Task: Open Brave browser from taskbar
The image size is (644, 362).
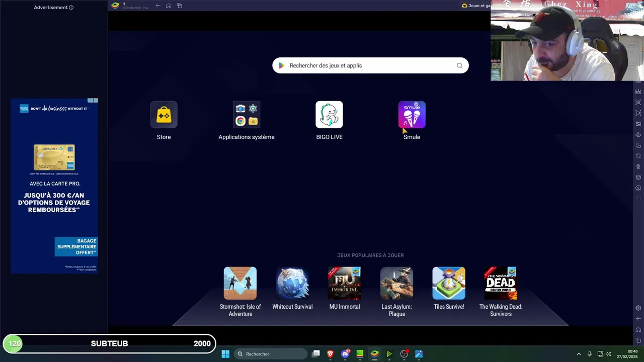Action: pos(331,354)
